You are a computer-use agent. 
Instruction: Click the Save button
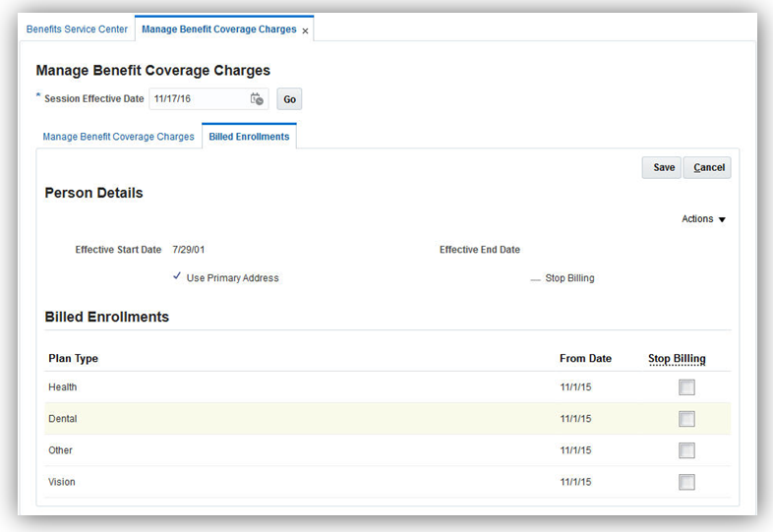(664, 167)
